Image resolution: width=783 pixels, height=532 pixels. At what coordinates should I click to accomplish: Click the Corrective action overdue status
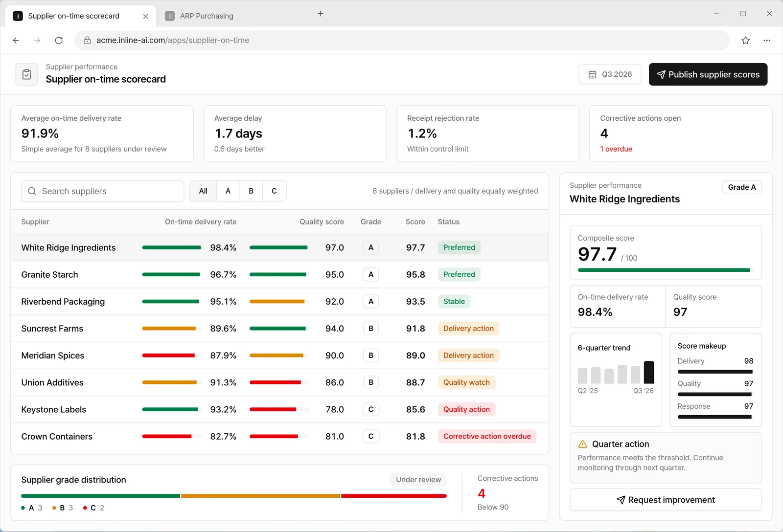pos(487,437)
